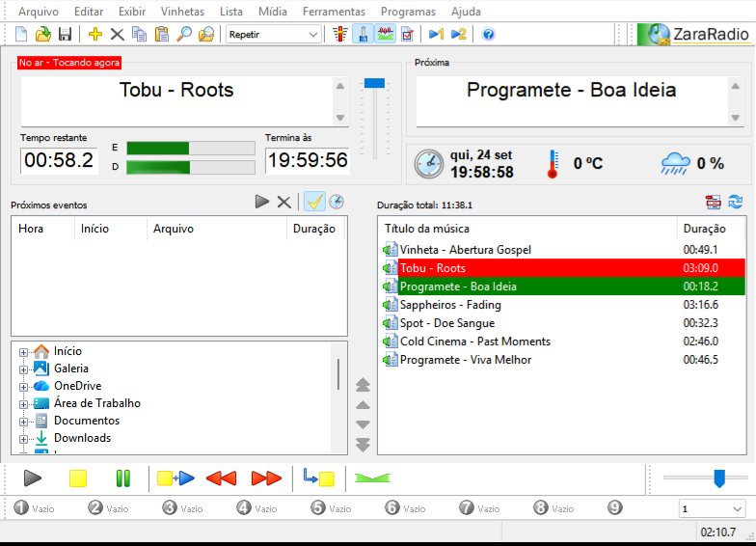
Task: Select Sappheiros - Fading in the playlist
Action: click(563, 305)
